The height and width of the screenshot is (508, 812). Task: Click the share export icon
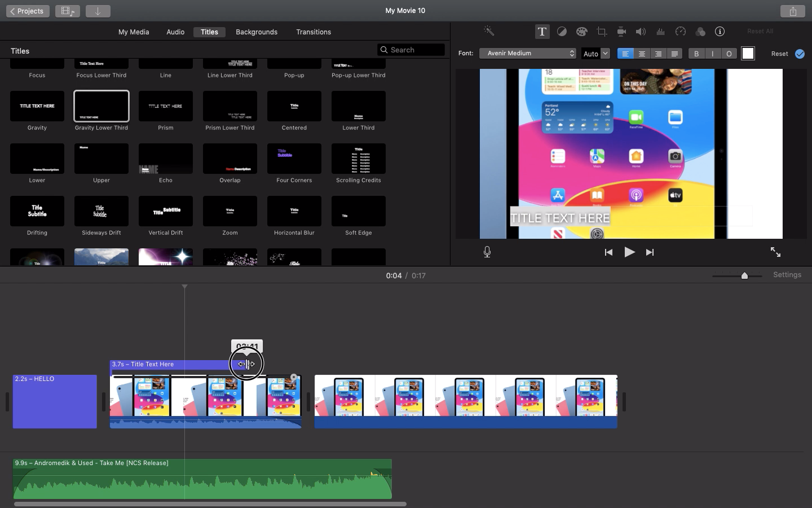(x=793, y=11)
